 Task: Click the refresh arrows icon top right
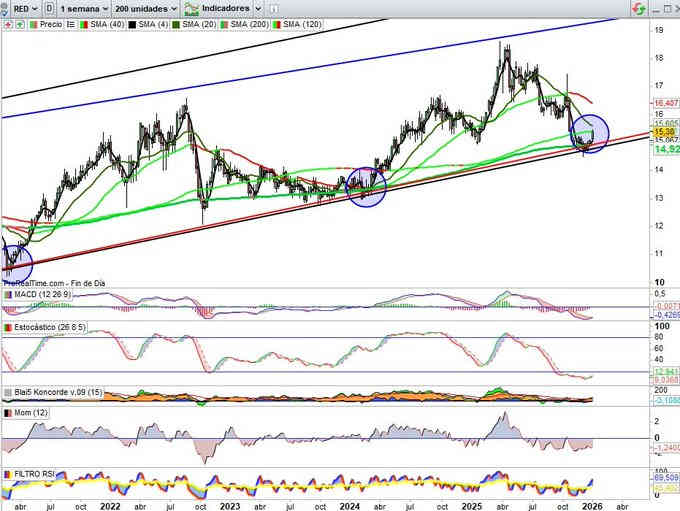point(636,7)
